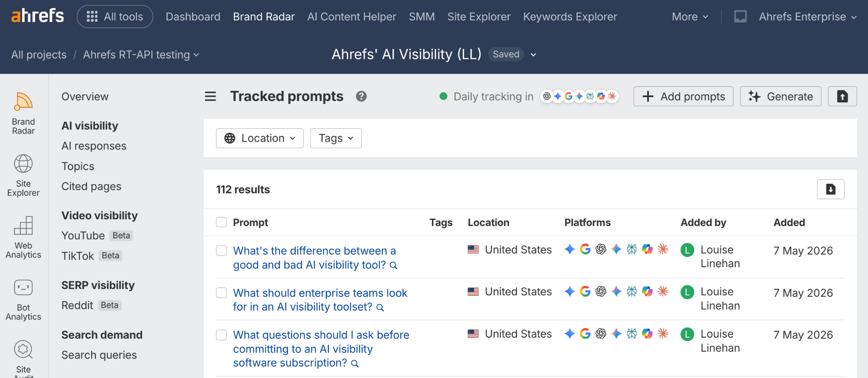Open YouTube Beta under Video visibility
Screen dimensions: 868x378
pyautogui.click(x=97, y=235)
